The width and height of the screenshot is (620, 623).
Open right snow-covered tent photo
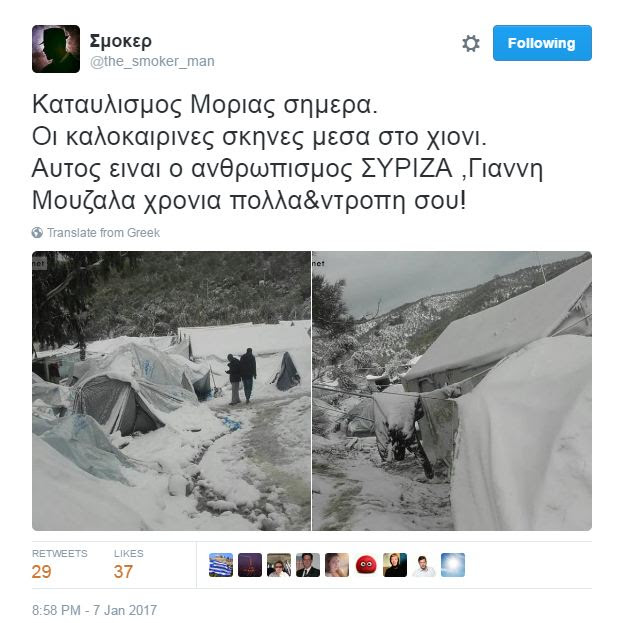point(452,391)
